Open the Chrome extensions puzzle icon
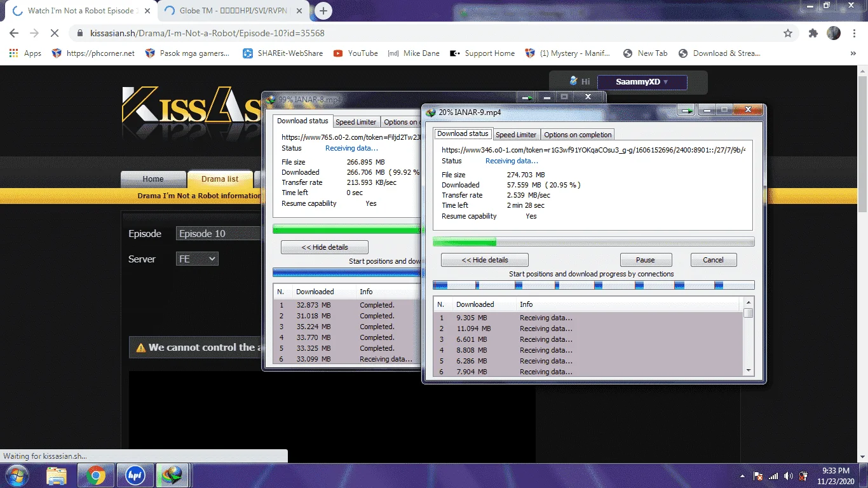This screenshot has height=488, width=868. [x=813, y=33]
